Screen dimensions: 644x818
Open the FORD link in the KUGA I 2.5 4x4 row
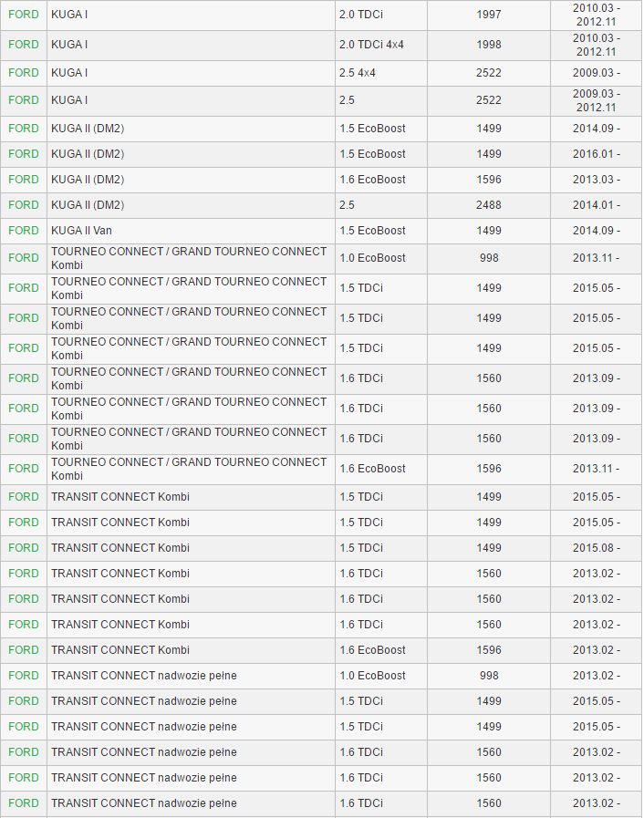coord(24,73)
